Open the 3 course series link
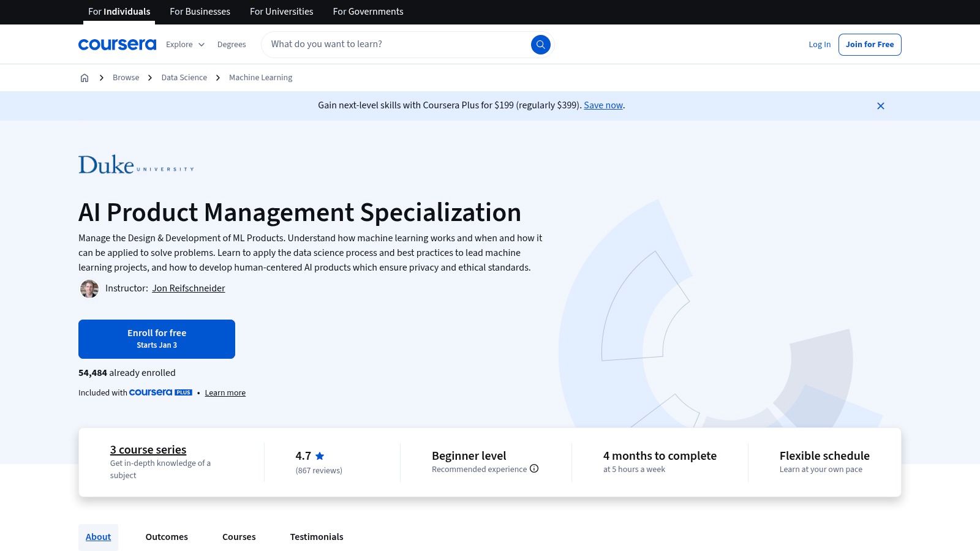 [x=148, y=449]
